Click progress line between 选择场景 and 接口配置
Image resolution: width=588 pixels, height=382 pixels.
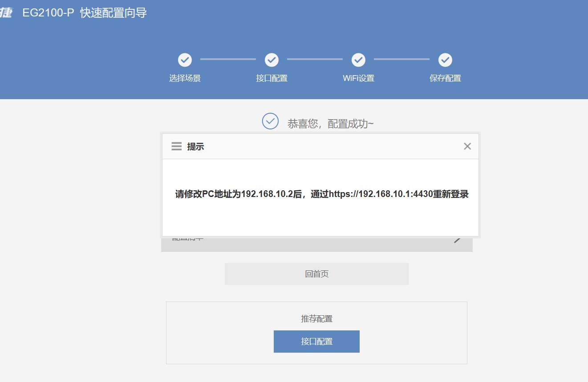coord(228,59)
